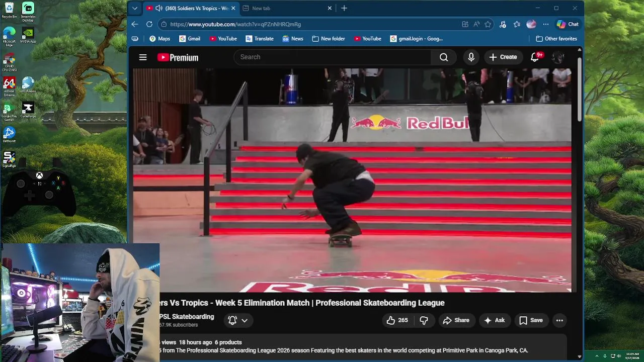Open Streamlabs Desktop shortcut

click(x=28, y=12)
